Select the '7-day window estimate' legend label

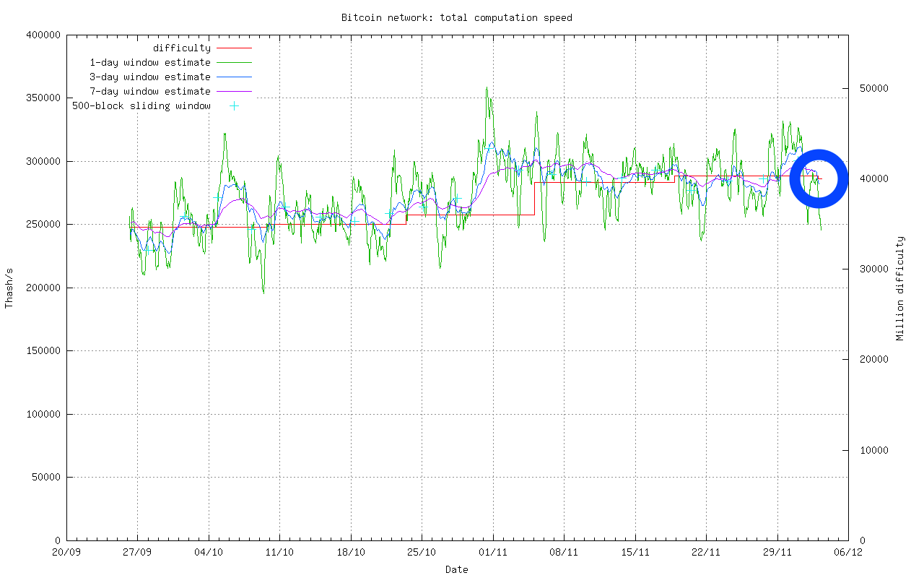point(150,92)
